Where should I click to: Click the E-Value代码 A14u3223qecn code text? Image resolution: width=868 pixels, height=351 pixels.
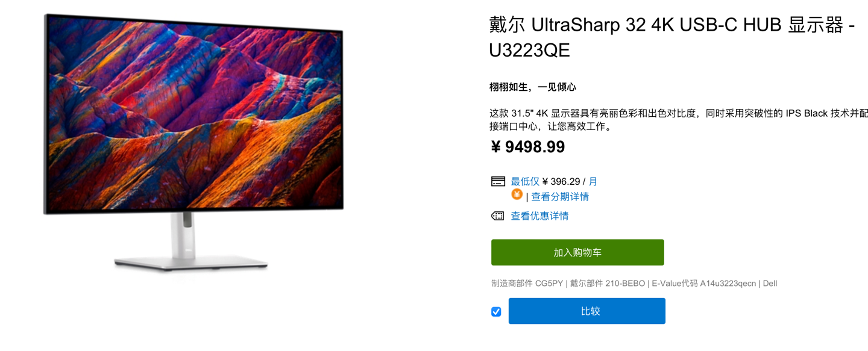pos(703,284)
